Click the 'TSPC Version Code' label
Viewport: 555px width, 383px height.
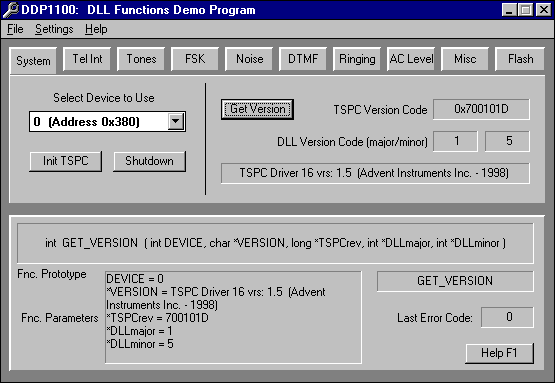tap(380, 110)
